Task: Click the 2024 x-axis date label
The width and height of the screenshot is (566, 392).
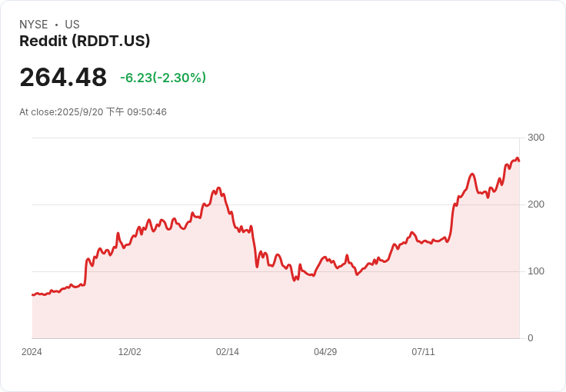Action: 32,352
